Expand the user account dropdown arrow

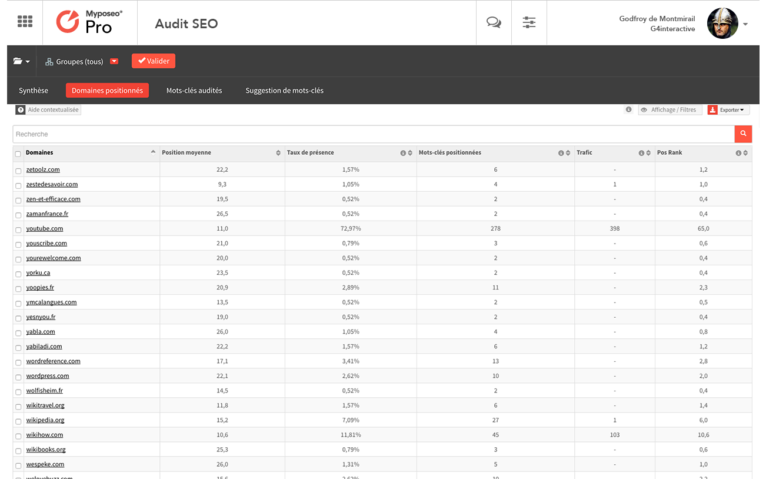pos(745,24)
